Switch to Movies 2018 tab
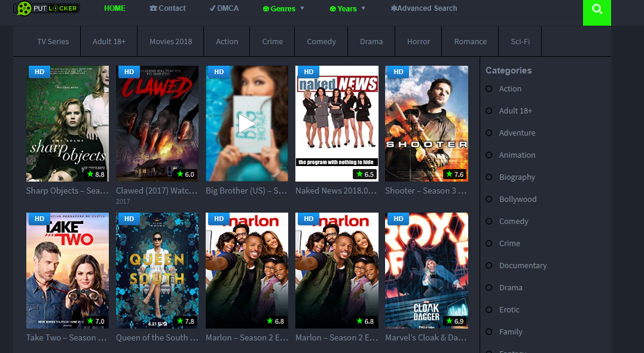The image size is (644, 353). pyautogui.click(x=170, y=41)
